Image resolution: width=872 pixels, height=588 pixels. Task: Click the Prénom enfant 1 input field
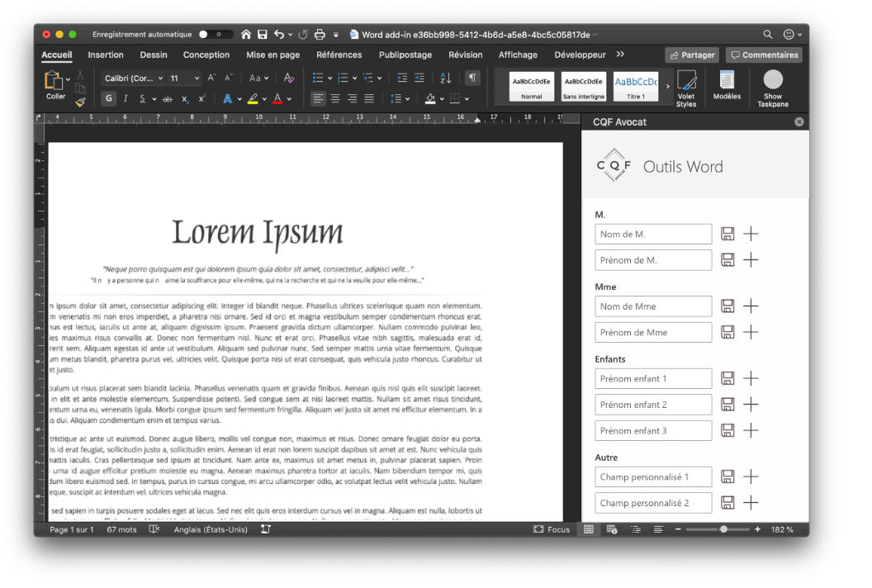[x=652, y=378]
